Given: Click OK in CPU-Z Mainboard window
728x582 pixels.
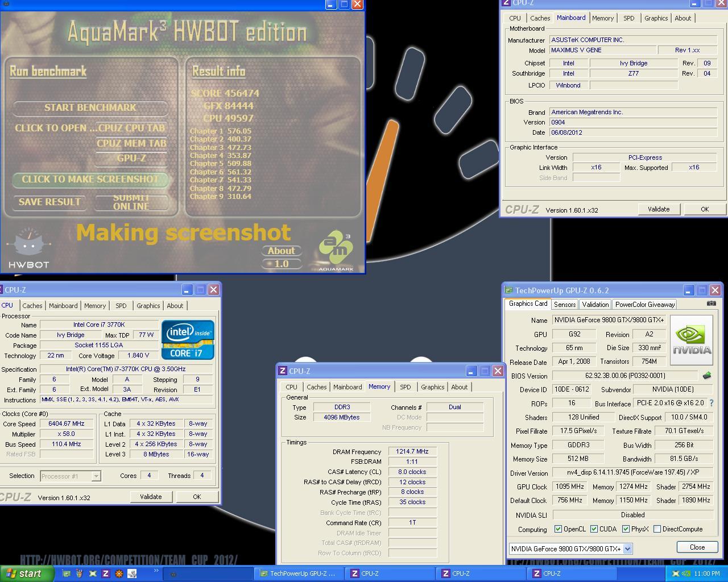Looking at the screenshot, I should [705, 209].
